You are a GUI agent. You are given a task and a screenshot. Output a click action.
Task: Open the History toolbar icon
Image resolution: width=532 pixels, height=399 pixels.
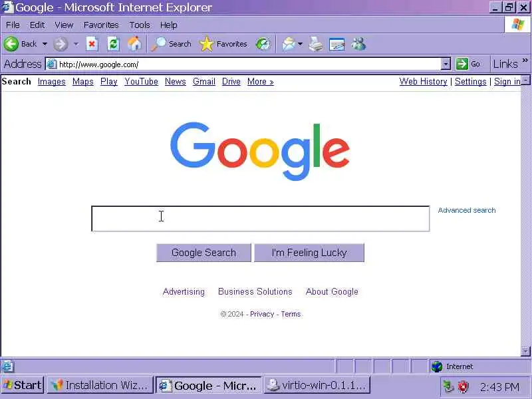point(263,44)
